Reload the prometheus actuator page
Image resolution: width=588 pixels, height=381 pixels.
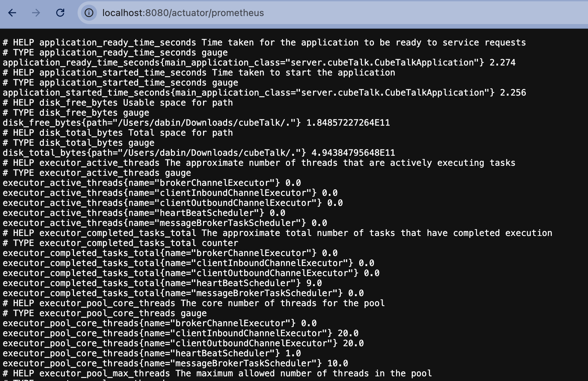[60, 13]
